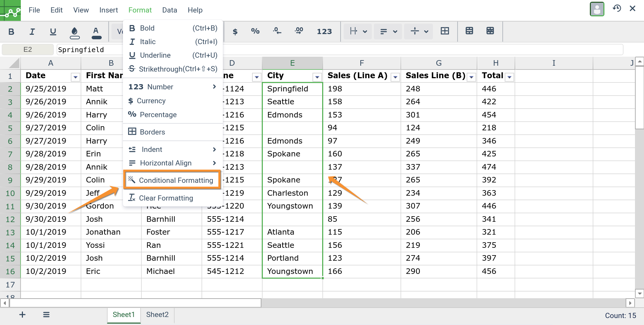Click Clear Formatting in the Format menu
Viewport: 644px width, 325px height.
coord(166,198)
